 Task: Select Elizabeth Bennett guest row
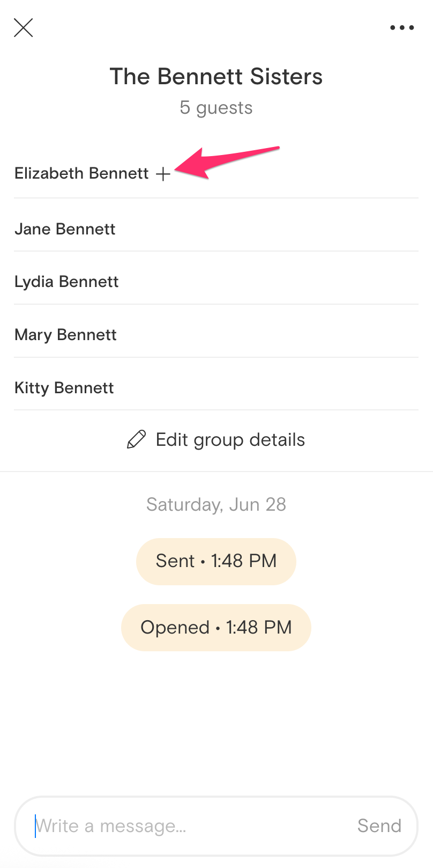[x=216, y=173]
